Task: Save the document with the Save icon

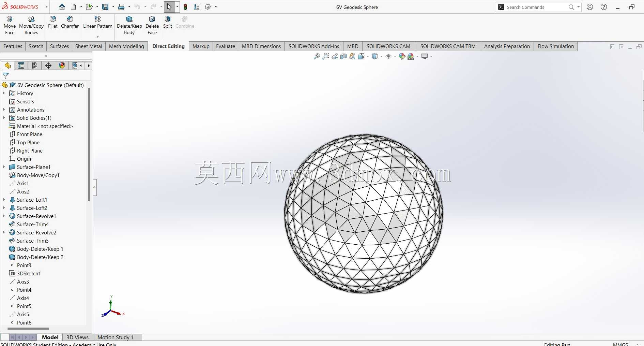Action: click(x=105, y=7)
